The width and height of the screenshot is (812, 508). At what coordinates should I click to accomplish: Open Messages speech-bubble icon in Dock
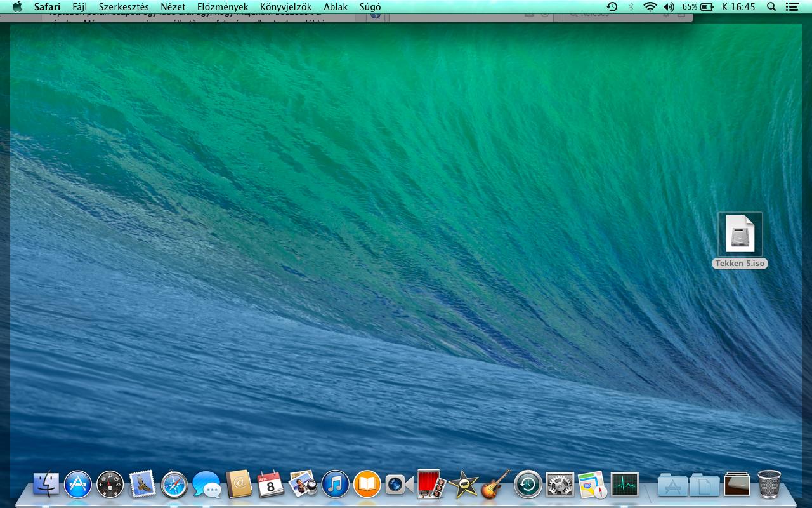(x=207, y=485)
